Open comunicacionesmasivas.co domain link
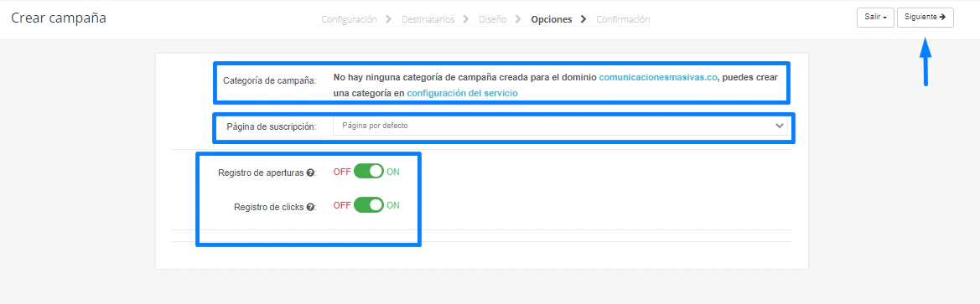Screen dimensions: 980x304 point(657,77)
